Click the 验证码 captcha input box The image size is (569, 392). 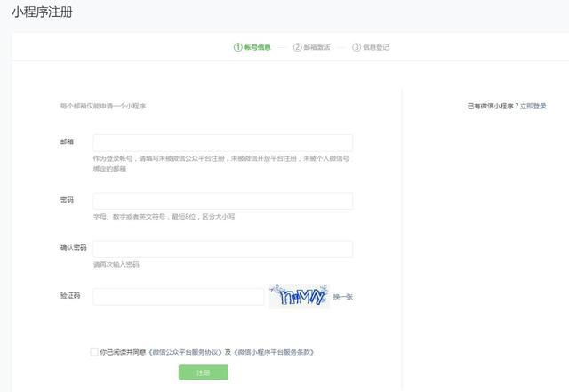178,296
